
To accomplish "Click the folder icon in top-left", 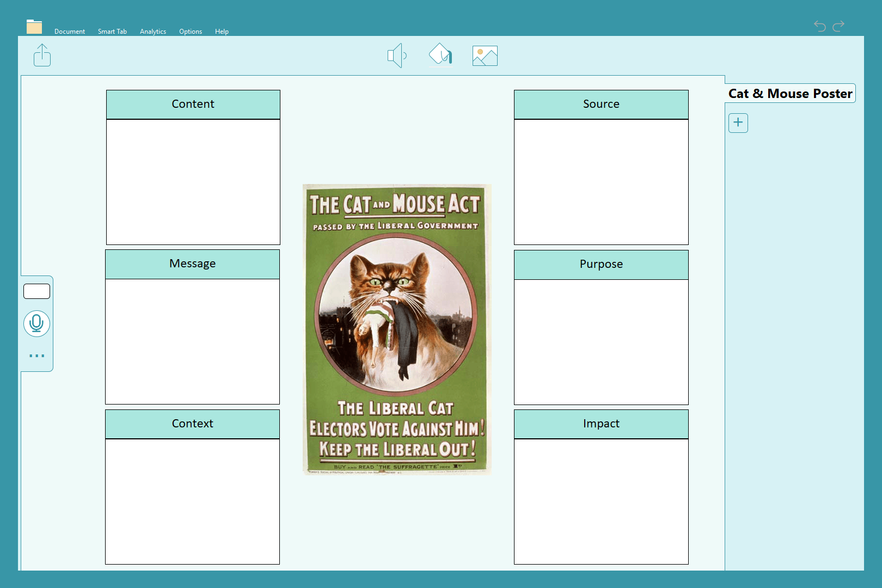I will coord(34,27).
